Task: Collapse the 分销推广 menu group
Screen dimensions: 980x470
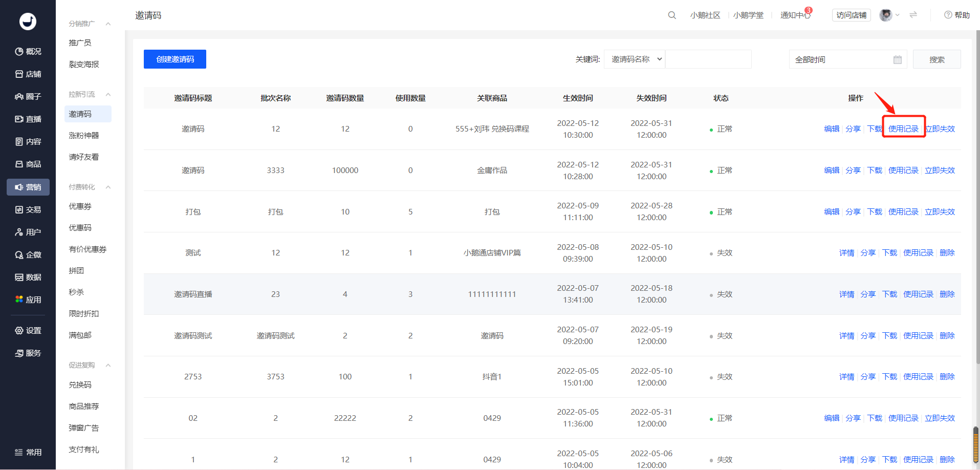Action: (x=108, y=24)
